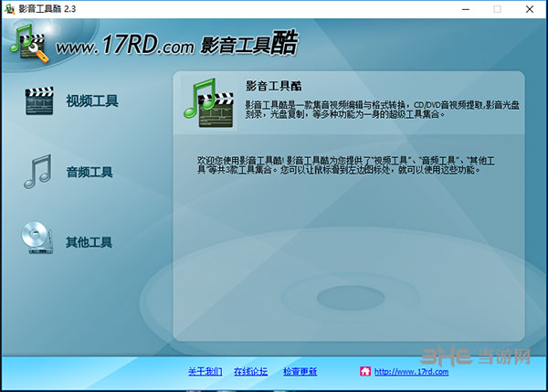
Task: Close the 影音工具酷 window
Action: pyautogui.click(x=530, y=9)
